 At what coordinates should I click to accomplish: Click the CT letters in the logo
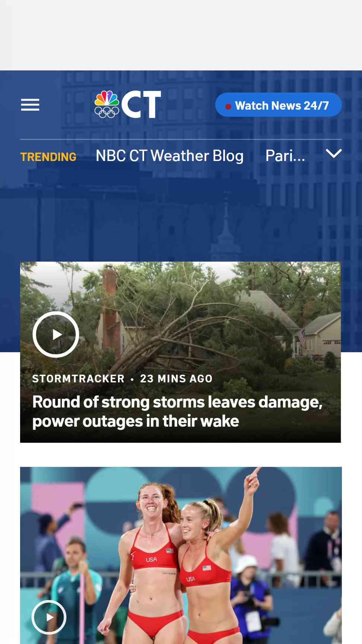(141, 104)
